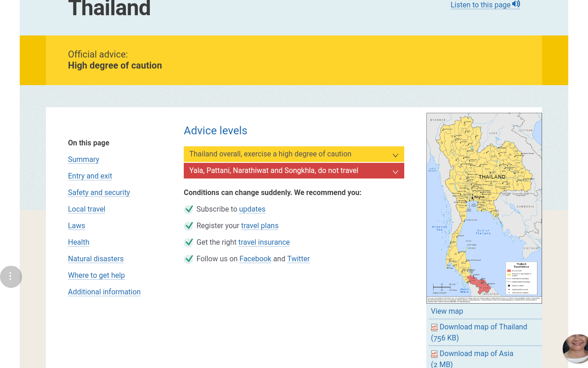Image resolution: width=588 pixels, height=368 pixels.
Task: Open the Natural disasters section link
Action: coord(96,259)
